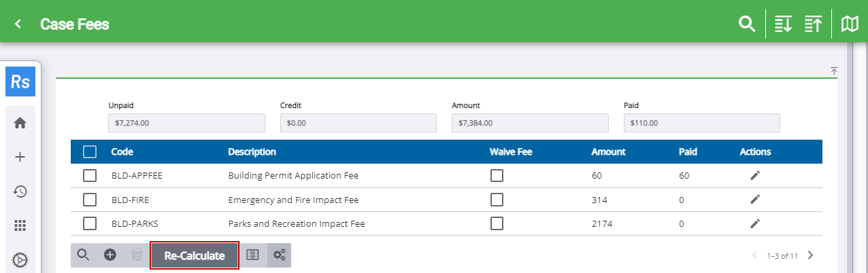This screenshot has height=273, width=868.
Task: Click the Amount column header
Action: pos(608,152)
